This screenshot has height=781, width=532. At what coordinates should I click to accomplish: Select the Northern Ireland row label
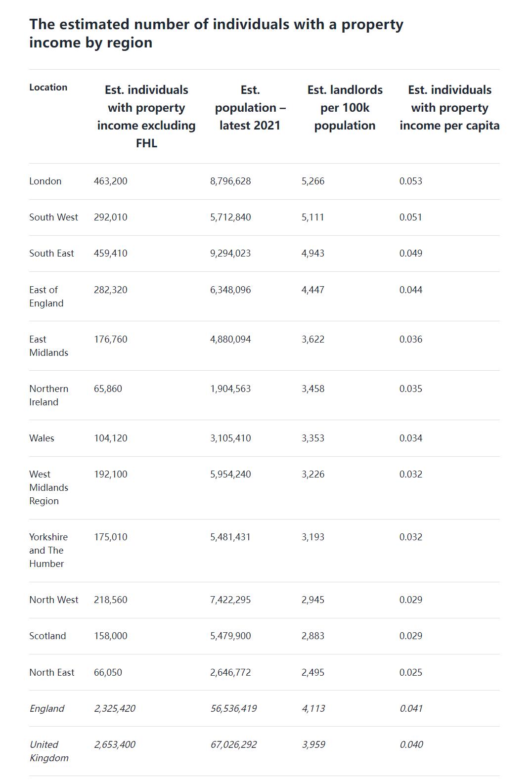pyautogui.click(x=48, y=395)
